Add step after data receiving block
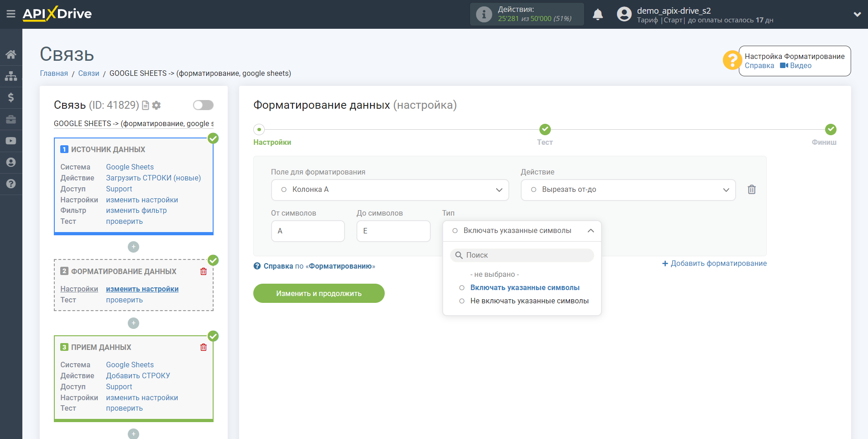The width and height of the screenshot is (868, 439). pyautogui.click(x=133, y=434)
